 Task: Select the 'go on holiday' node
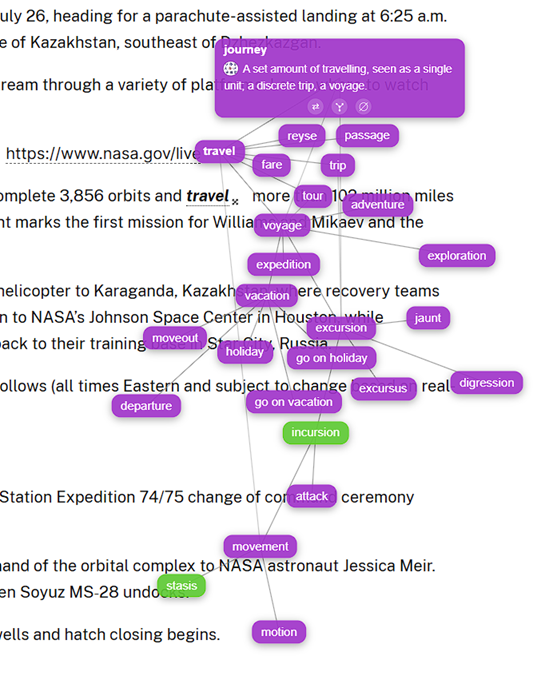pyautogui.click(x=331, y=358)
